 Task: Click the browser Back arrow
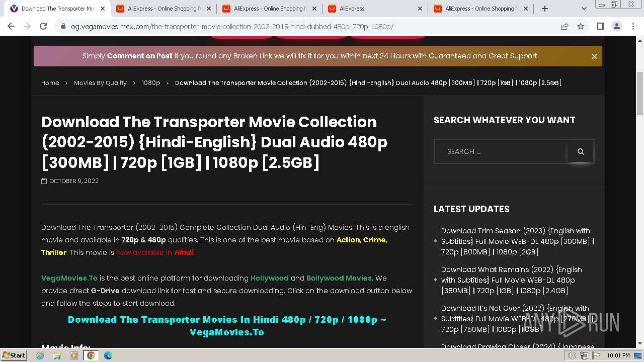point(11,26)
